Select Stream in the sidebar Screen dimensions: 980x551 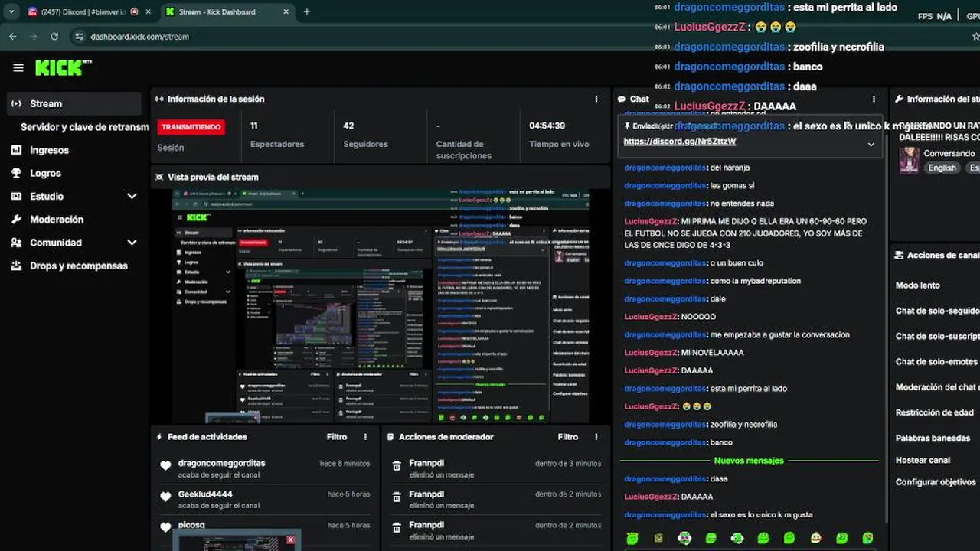74,103
